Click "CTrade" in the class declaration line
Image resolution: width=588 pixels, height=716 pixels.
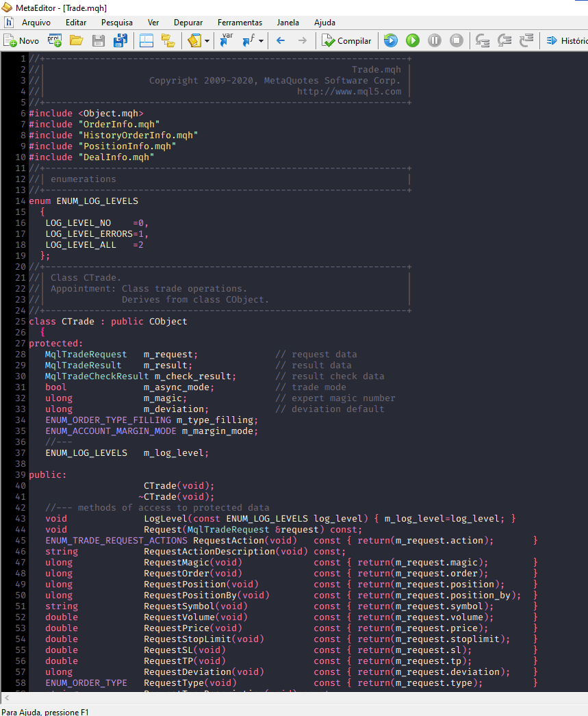point(78,322)
